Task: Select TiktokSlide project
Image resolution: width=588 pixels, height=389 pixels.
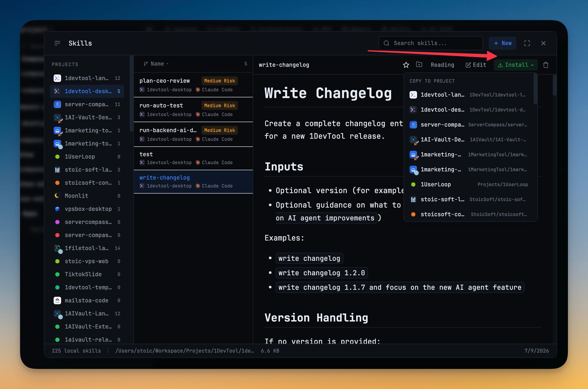Action: pos(87,274)
